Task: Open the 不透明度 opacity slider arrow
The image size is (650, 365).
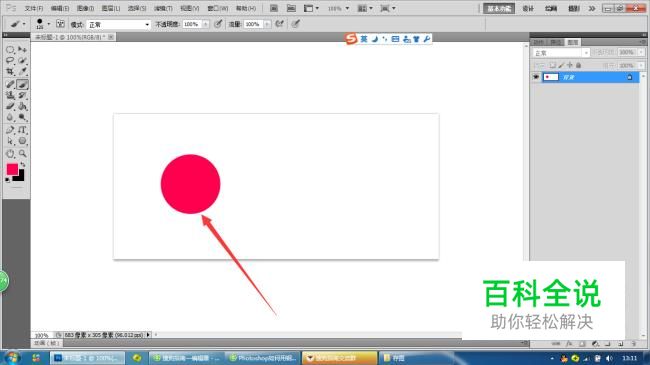Action: pos(205,24)
